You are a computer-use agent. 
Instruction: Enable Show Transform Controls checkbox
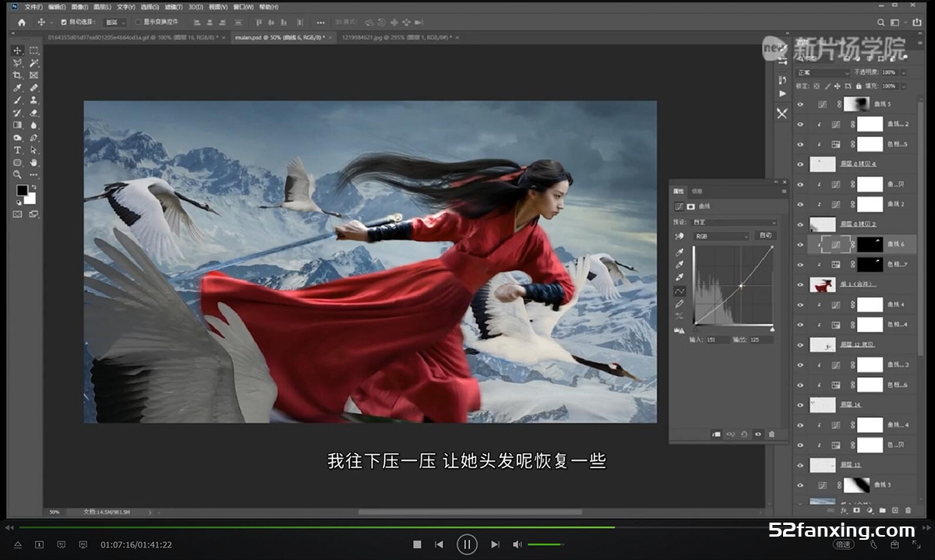coord(138,23)
